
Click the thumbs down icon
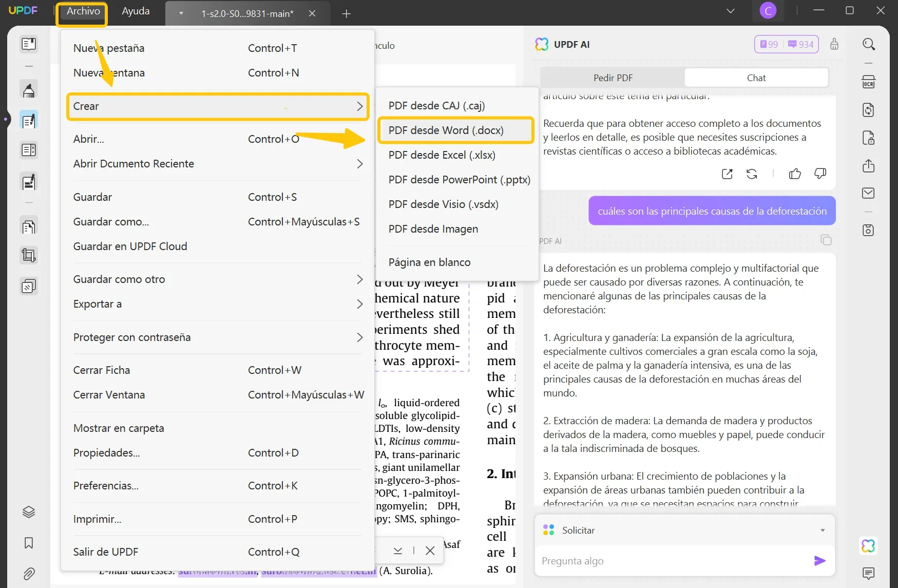tap(820, 174)
